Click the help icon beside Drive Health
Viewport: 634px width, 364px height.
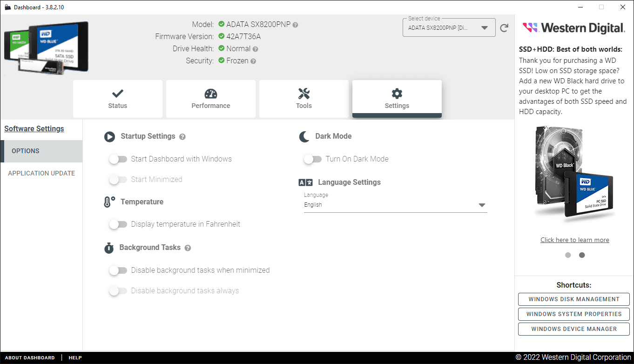click(x=255, y=49)
